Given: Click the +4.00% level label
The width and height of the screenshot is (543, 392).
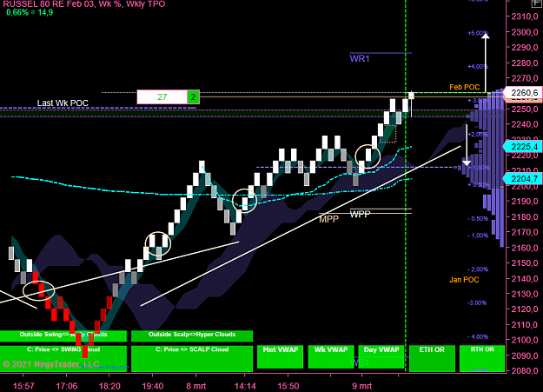Looking at the screenshot, I should click(478, 67).
